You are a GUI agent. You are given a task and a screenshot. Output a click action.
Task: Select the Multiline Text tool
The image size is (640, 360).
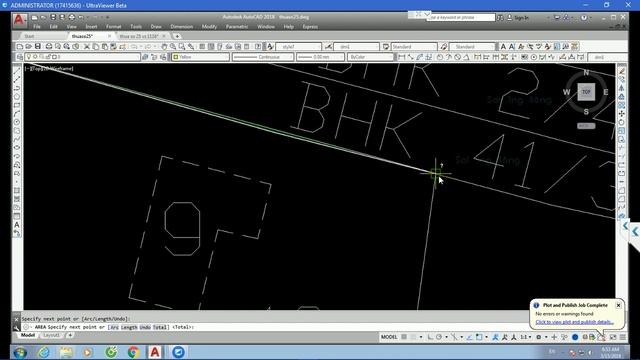tap(503, 47)
